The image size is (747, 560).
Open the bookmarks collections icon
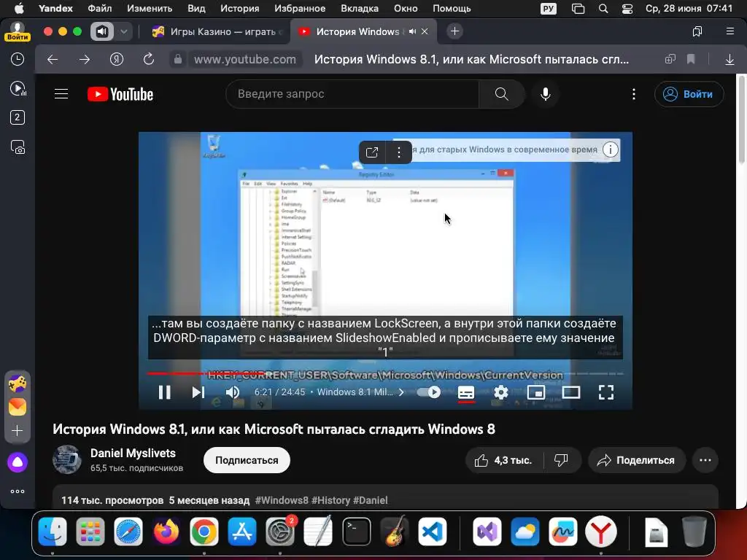tap(697, 31)
